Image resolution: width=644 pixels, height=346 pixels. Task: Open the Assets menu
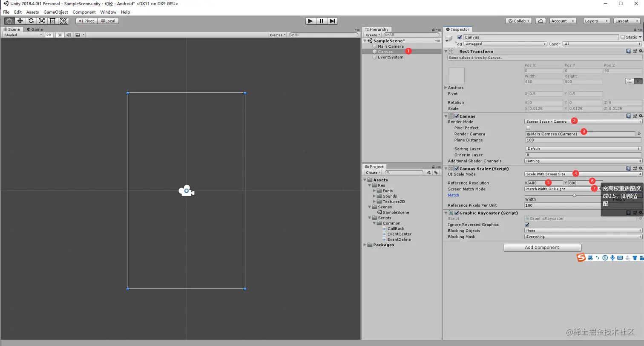click(x=32, y=12)
